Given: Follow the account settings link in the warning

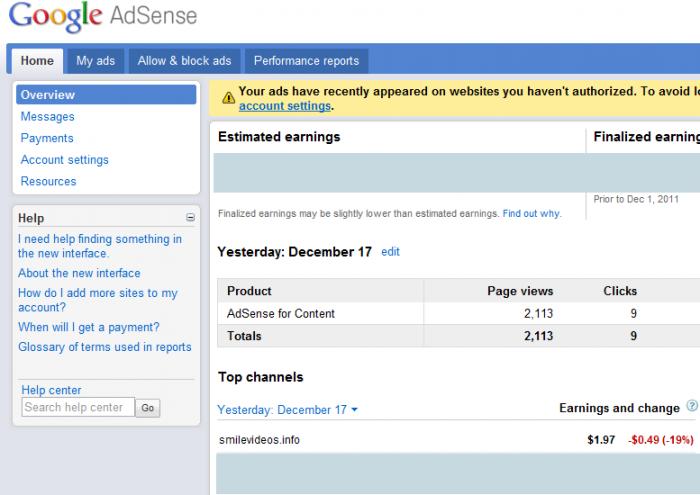Looking at the screenshot, I should pos(285,106).
